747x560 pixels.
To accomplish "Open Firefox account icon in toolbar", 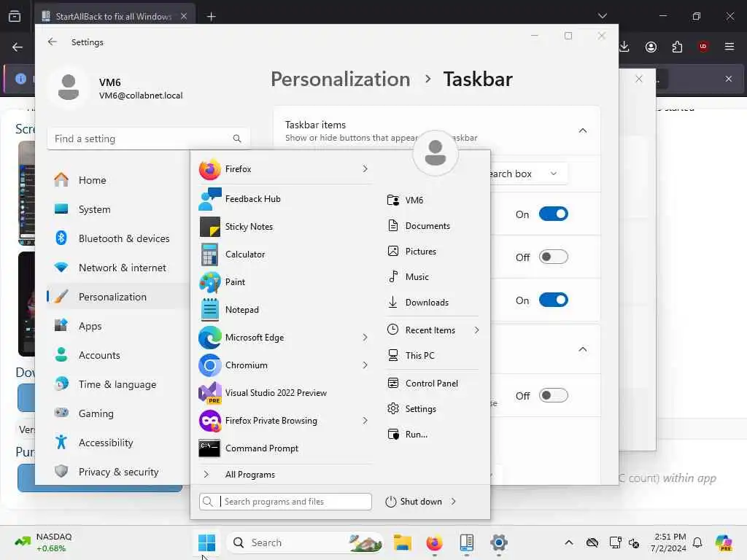I will point(651,47).
